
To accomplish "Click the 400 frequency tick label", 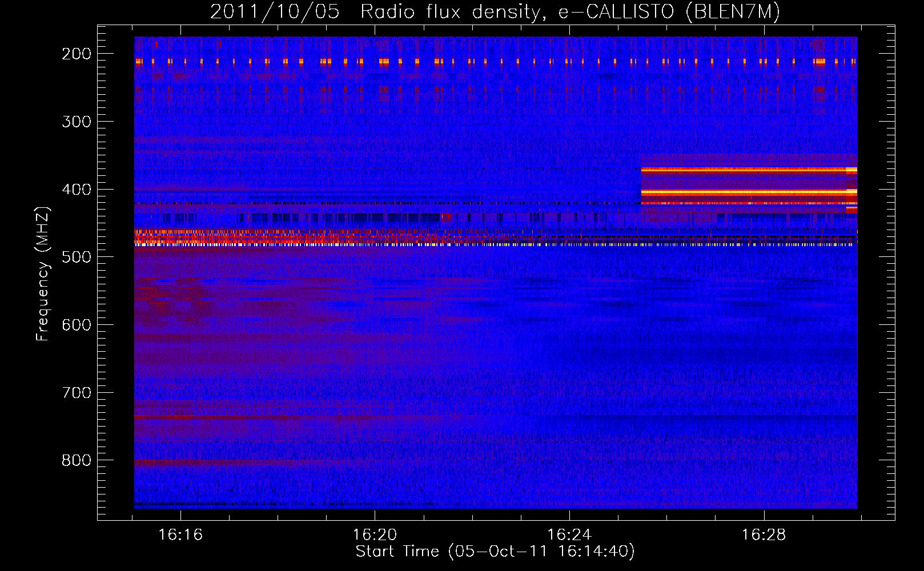I will [x=77, y=190].
